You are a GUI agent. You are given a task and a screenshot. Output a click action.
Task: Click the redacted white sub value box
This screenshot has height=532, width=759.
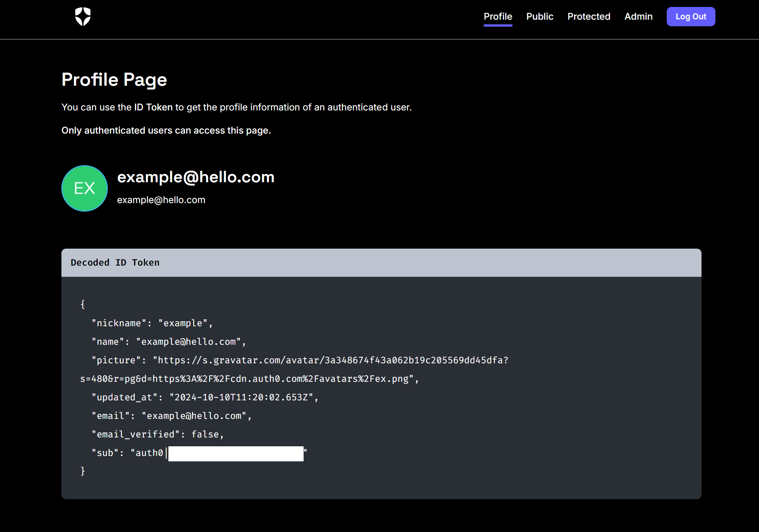click(x=236, y=454)
